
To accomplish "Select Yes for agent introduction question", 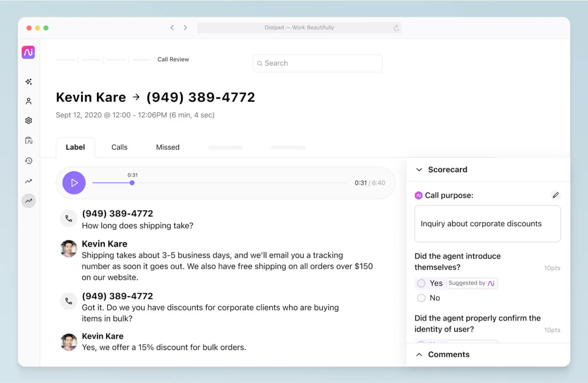I will tap(421, 283).
